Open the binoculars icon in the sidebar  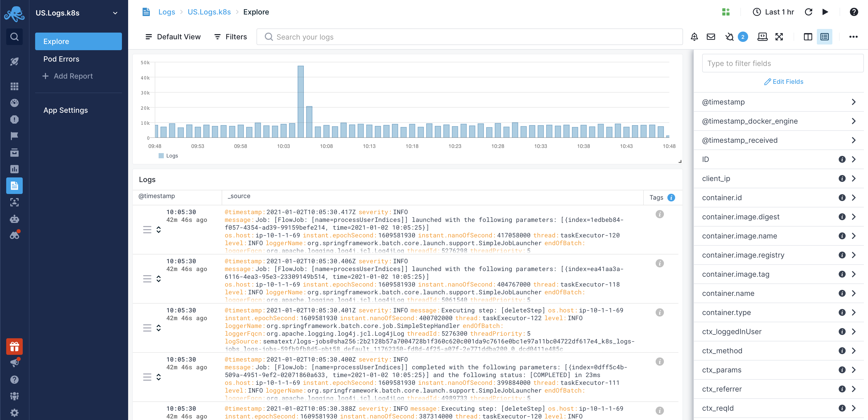[x=14, y=235]
